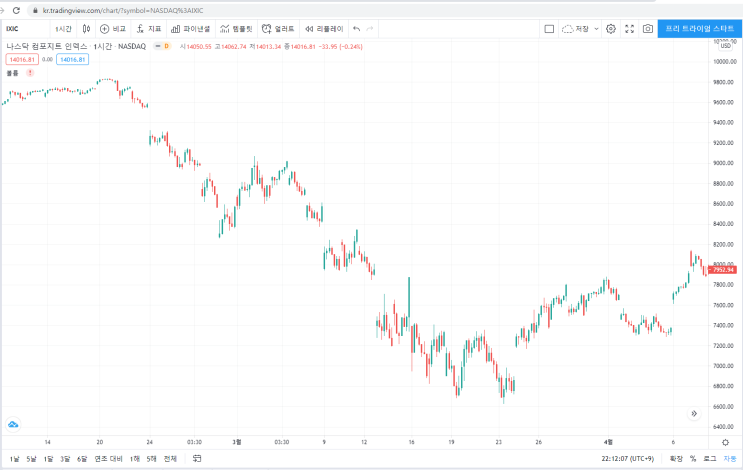Select the 5해 time range
Image resolution: width=743 pixels, height=470 pixels.
(x=152, y=459)
